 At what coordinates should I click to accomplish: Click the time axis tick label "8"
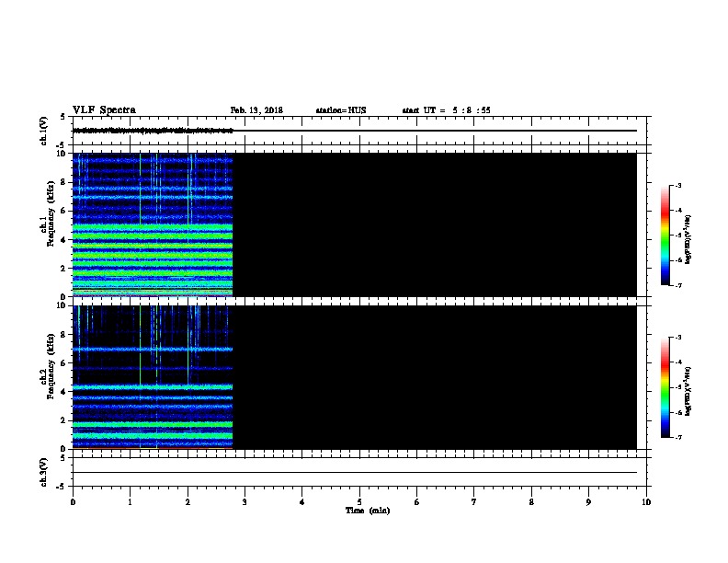(x=531, y=501)
